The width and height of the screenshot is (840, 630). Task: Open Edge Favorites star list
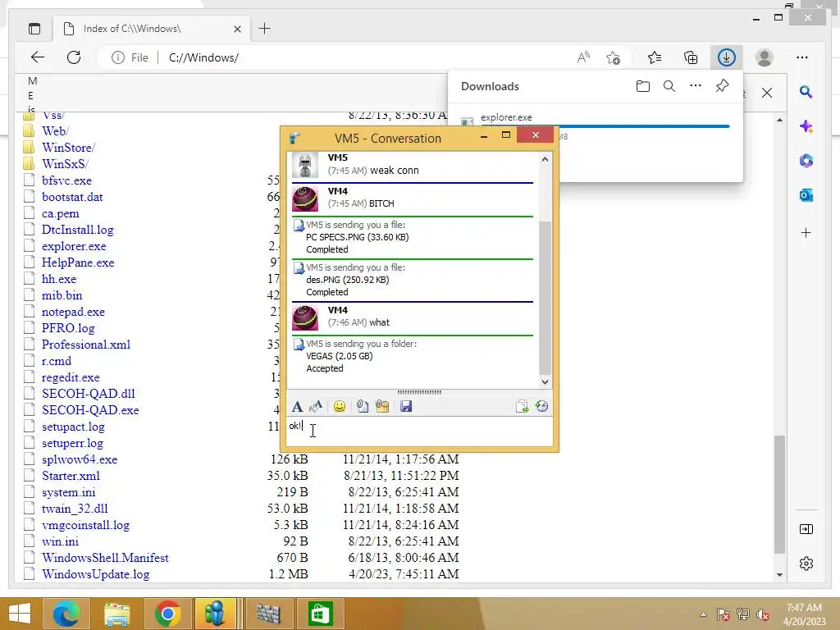coord(654,57)
